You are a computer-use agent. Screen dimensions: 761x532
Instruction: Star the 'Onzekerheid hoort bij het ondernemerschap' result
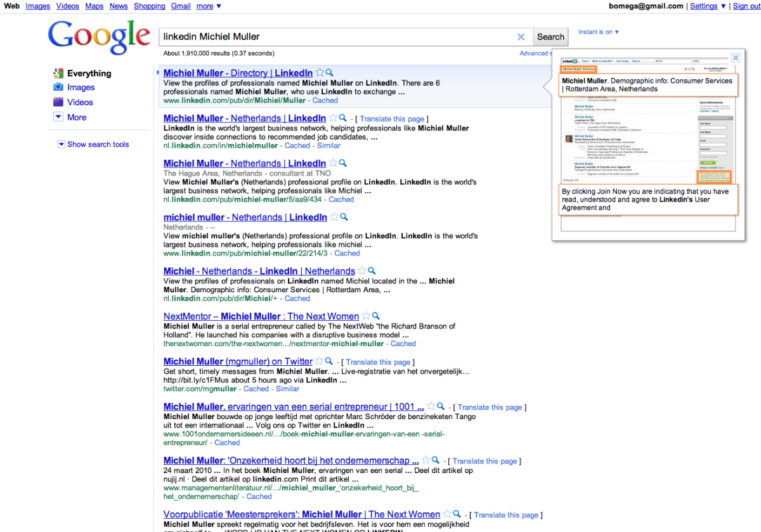point(426,460)
